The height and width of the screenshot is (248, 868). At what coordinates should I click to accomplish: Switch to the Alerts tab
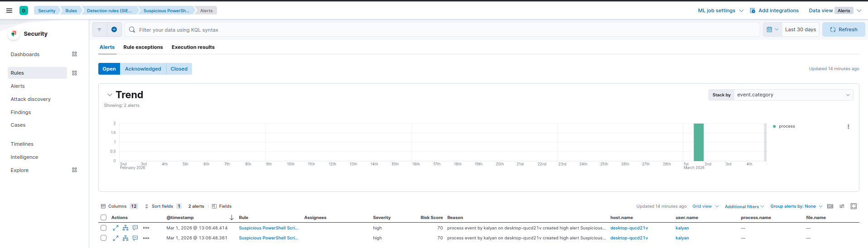coord(107,47)
